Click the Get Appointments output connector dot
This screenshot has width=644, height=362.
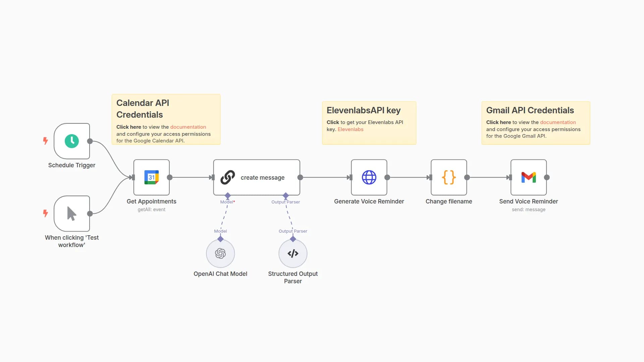tap(170, 177)
